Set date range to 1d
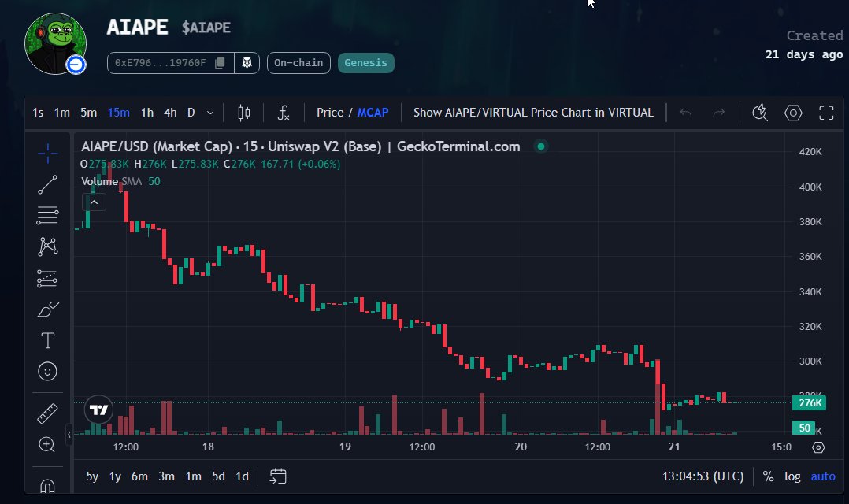849x504 pixels. tap(242, 476)
